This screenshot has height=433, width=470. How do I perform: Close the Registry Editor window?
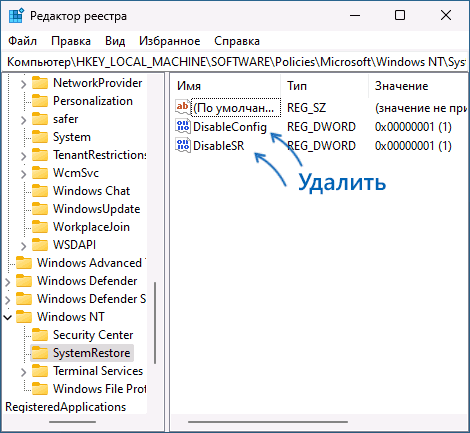446,15
